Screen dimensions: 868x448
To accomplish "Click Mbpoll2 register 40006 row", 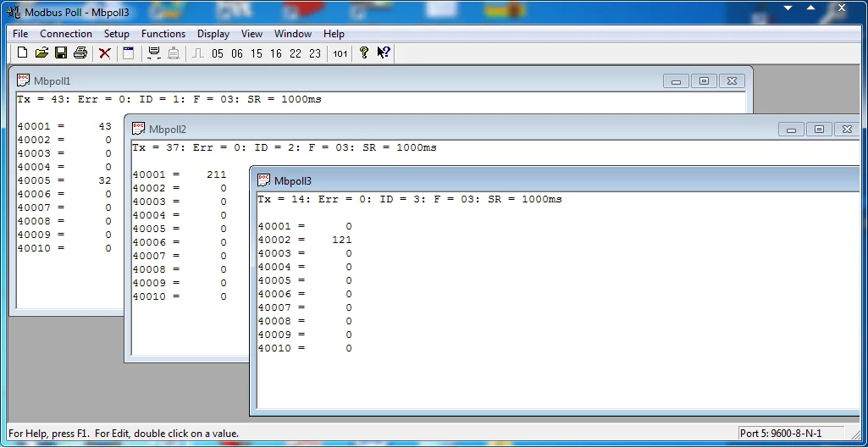I will coord(180,242).
